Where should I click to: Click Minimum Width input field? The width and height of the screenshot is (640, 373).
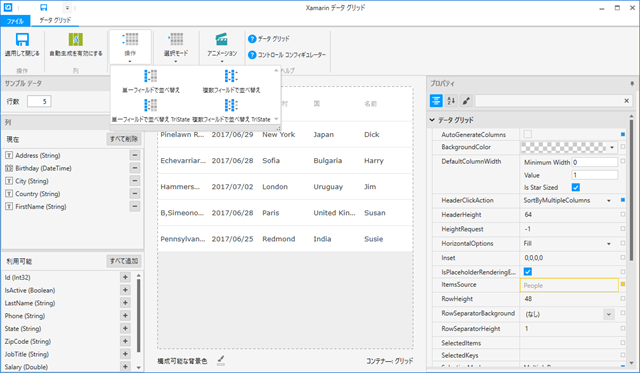[x=594, y=162]
